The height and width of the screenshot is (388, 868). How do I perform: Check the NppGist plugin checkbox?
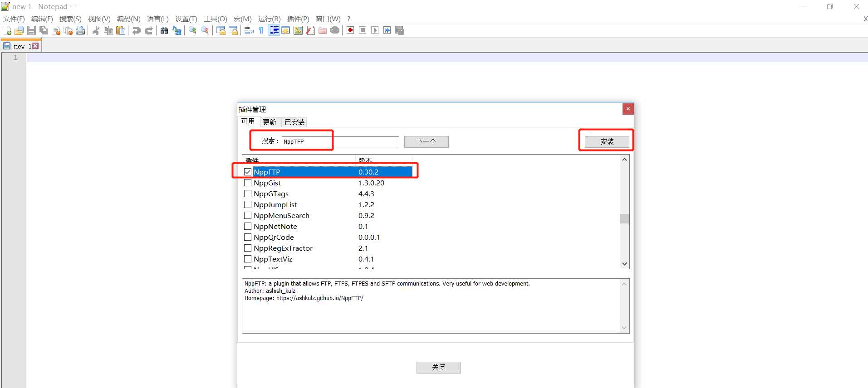[248, 183]
